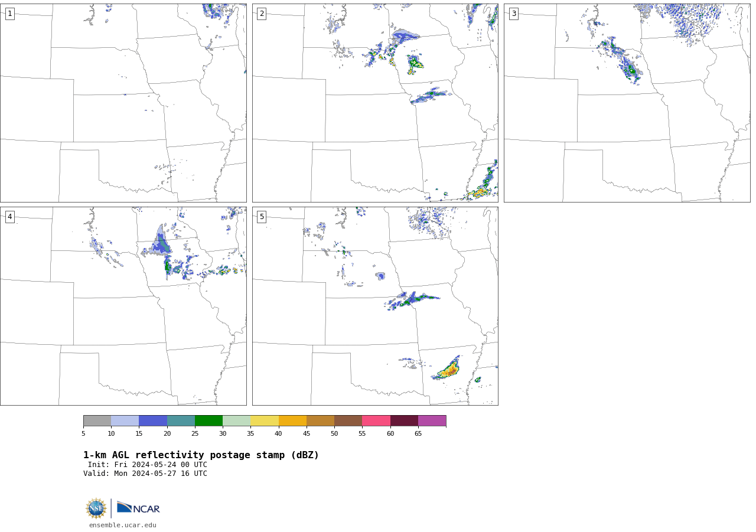Open postage stamp map panel 3
Screen dimensions: 756x532
tap(627, 103)
